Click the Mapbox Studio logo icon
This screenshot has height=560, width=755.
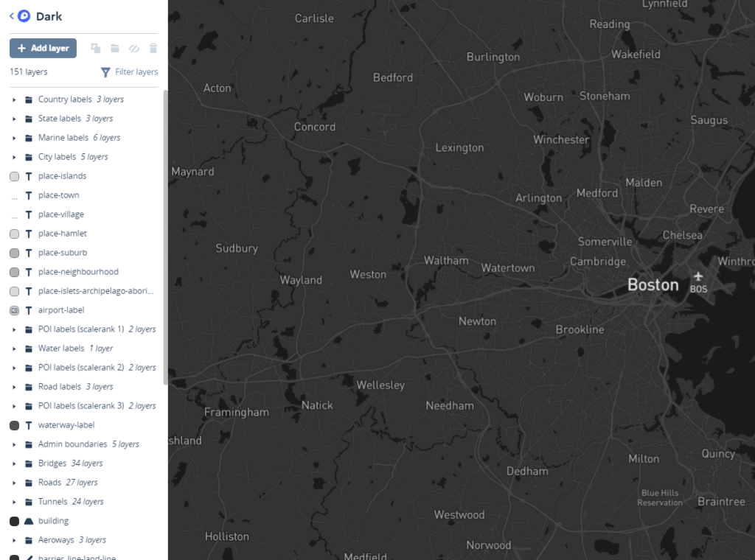click(x=24, y=16)
